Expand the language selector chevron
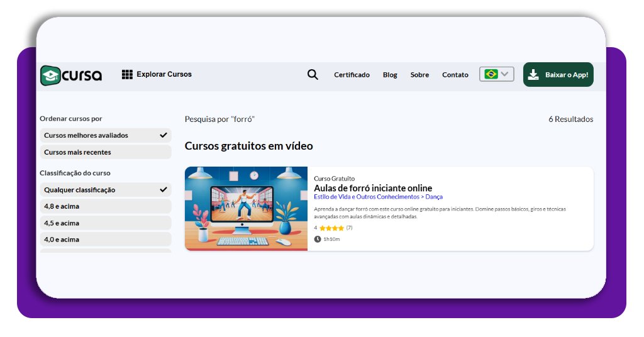Image resolution: width=644 pixels, height=337 pixels. coord(504,74)
